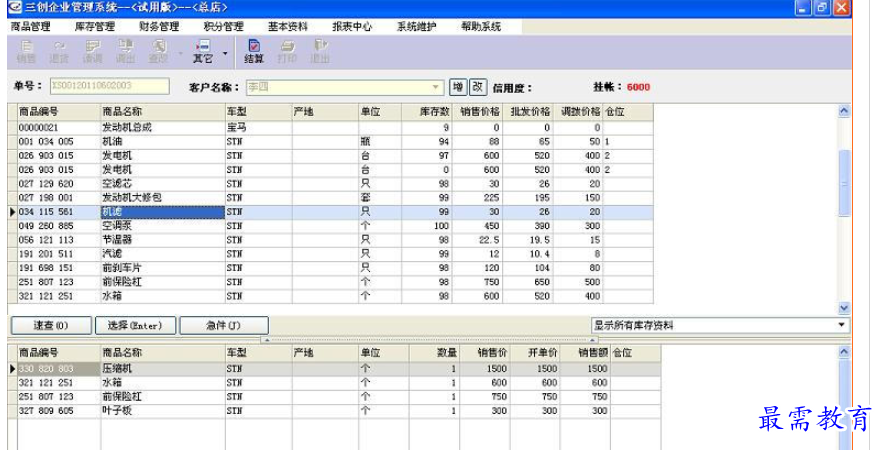Screen dimensions: 880x450
Task: Click the 开单价 column header
Action: [x=535, y=353]
